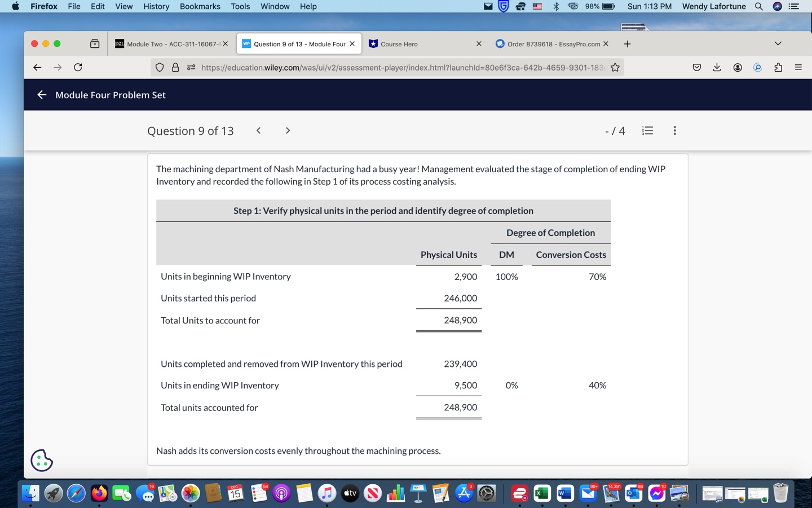Open the clock showing Sun 1:13 PM
This screenshot has height=508, width=812.
point(650,6)
